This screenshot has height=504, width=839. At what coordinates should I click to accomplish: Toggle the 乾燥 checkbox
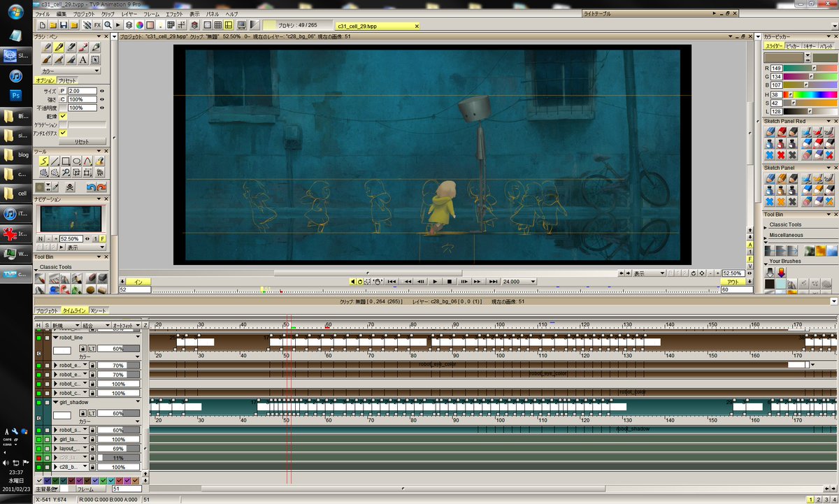[x=63, y=116]
